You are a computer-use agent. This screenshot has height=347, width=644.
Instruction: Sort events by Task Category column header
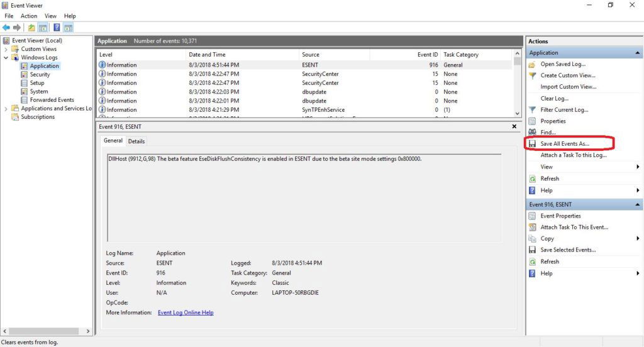tap(477, 55)
